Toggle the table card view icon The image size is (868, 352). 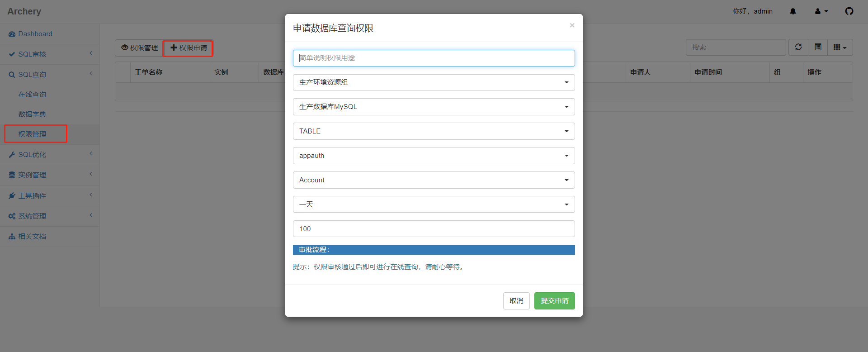tap(818, 47)
